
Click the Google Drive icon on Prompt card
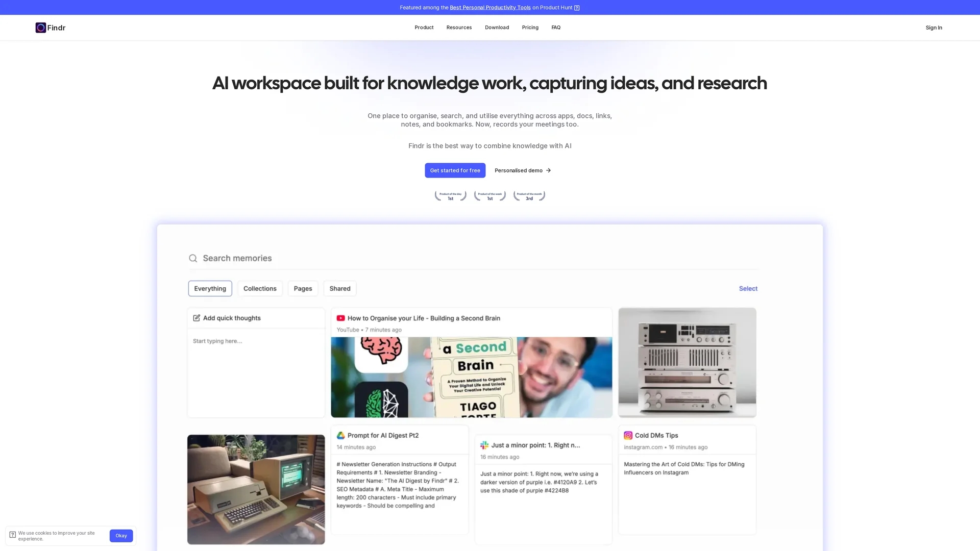click(x=340, y=435)
